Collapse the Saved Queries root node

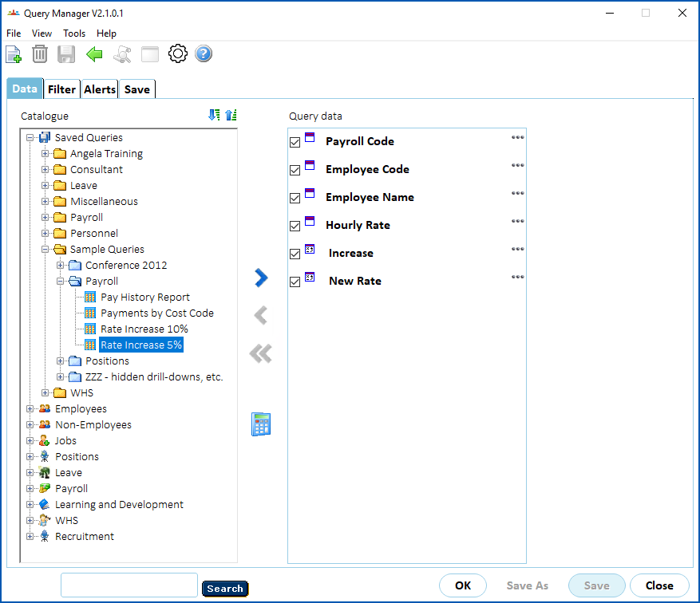click(30, 138)
